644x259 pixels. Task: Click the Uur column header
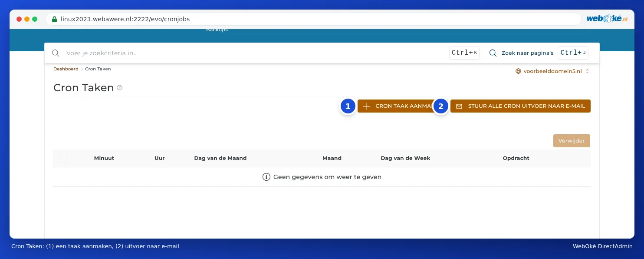[160, 158]
